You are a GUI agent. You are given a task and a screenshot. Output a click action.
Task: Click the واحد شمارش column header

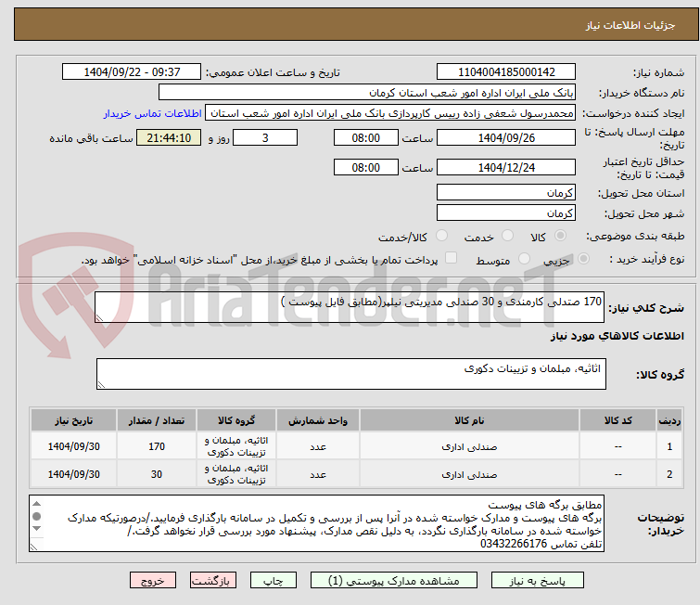(318, 420)
